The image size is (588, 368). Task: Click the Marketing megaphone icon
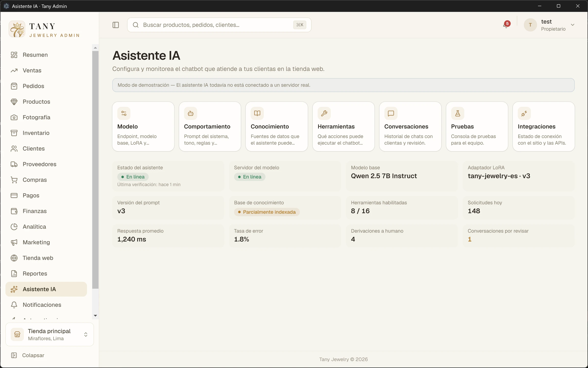(14, 242)
